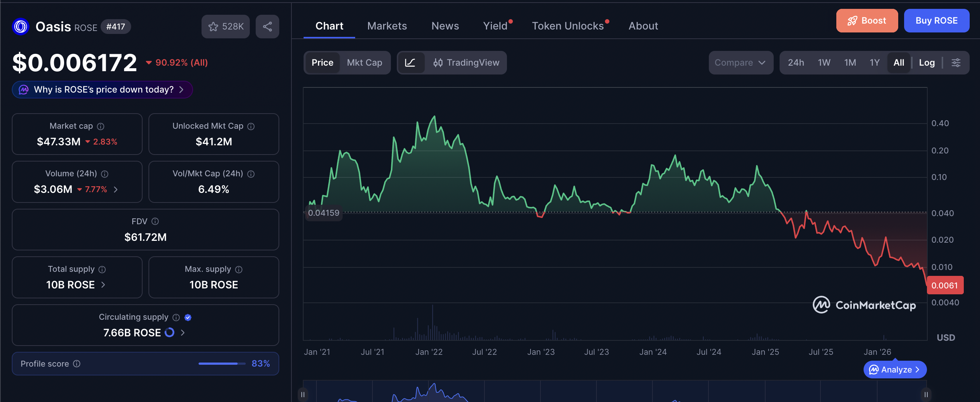Image resolution: width=980 pixels, height=402 pixels.
Task: Open the share icon button
Action: click(x=267, y=27)
